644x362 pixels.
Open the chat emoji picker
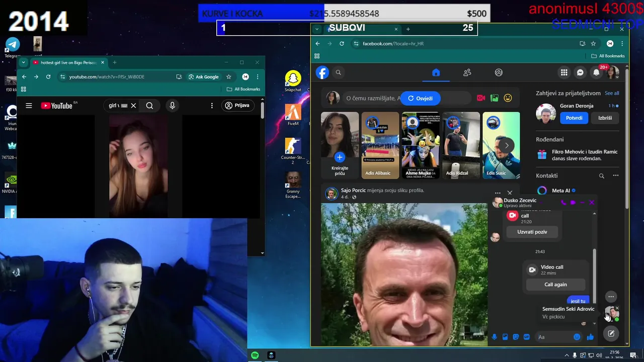pyautogui.click(x=577, y=337)
